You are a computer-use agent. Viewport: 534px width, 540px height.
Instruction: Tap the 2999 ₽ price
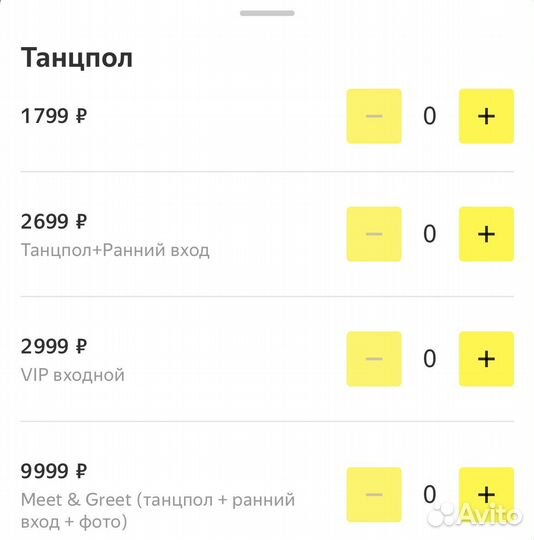54,346
